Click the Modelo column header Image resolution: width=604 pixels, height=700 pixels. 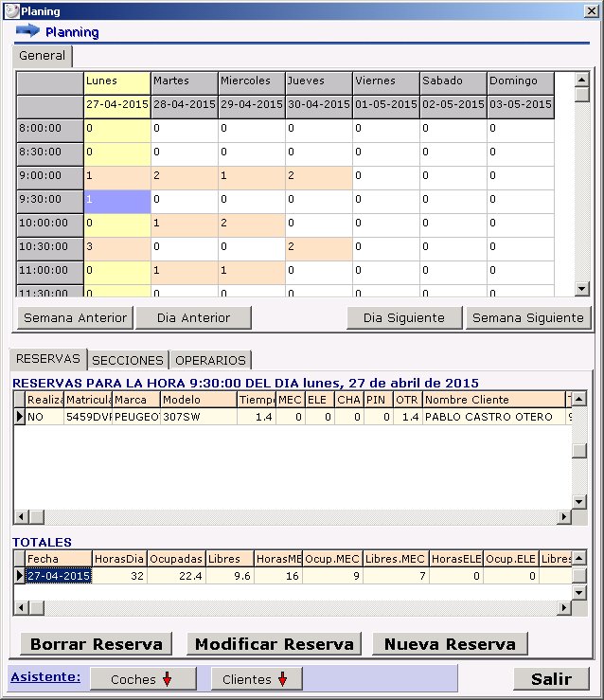point(199,400)
